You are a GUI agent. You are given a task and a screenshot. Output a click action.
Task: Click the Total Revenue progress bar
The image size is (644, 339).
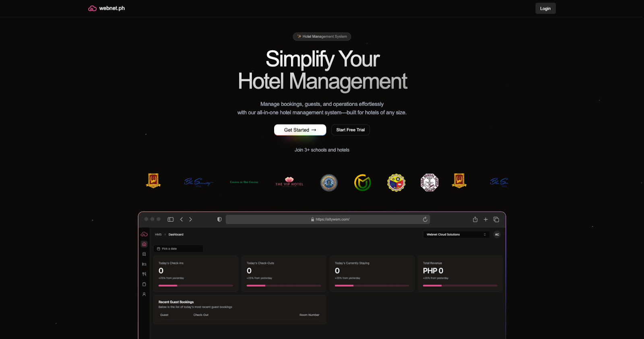[460, 285]
